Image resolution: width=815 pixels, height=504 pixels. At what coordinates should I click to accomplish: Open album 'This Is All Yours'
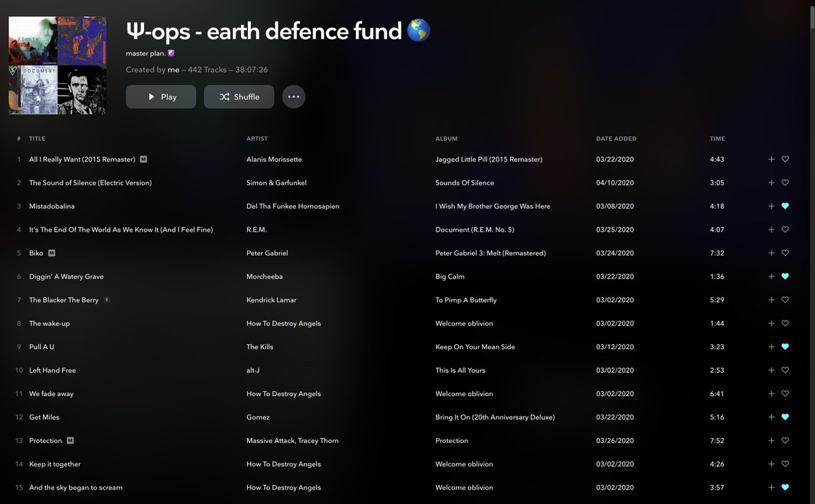[460, 370]
